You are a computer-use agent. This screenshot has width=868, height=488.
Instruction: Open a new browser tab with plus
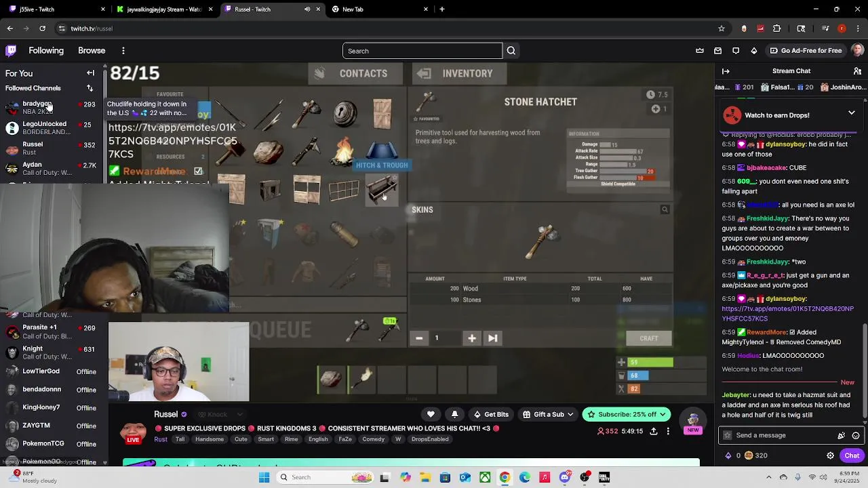tap(442, 9)
